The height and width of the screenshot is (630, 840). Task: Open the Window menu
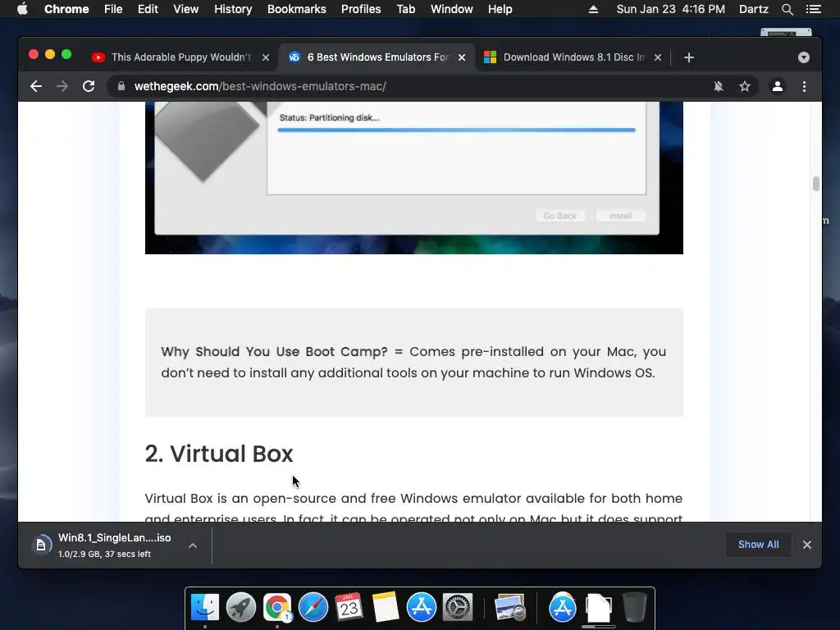pyautogui.click(x=452, y=9)
